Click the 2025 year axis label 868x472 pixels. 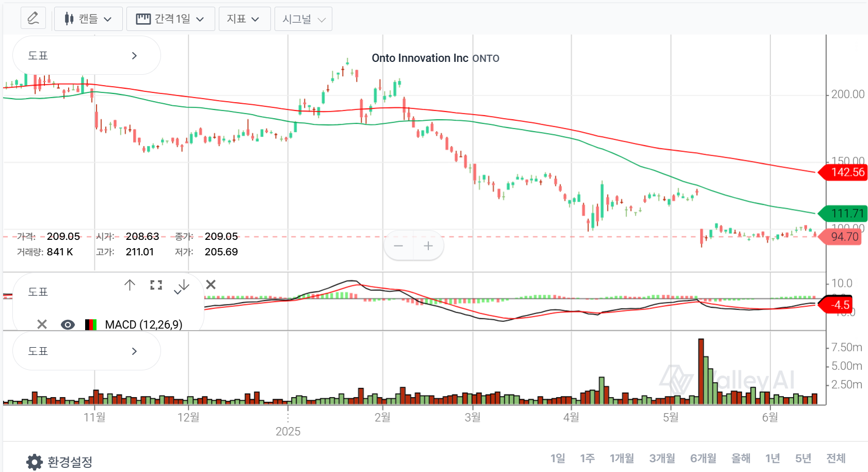[288, 431]
